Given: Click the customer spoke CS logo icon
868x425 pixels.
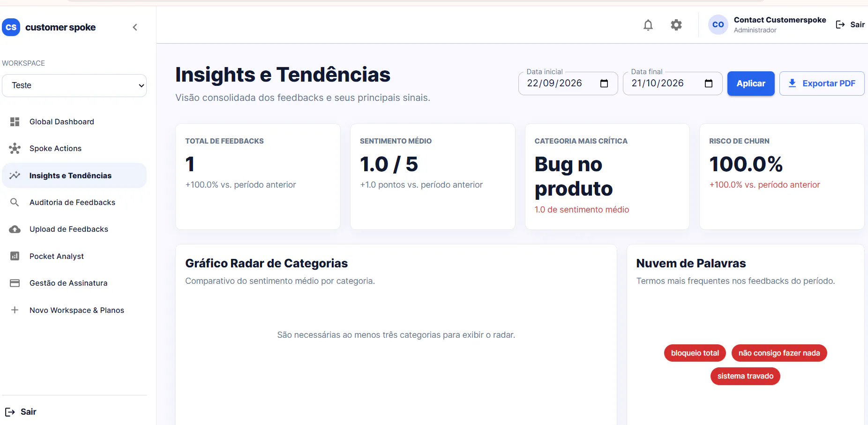Looking at the screenshot, I should click(11, 27).
